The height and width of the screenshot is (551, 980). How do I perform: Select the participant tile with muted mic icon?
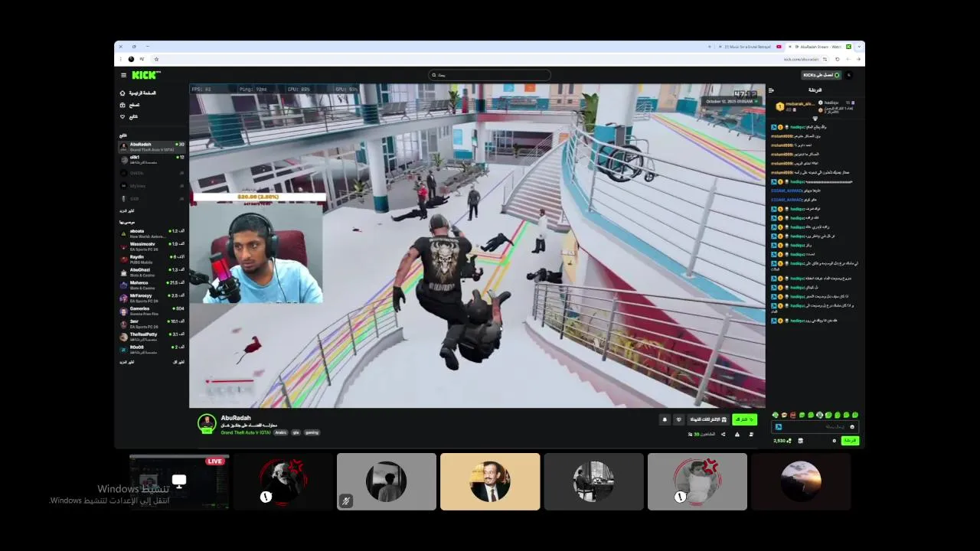387,481
